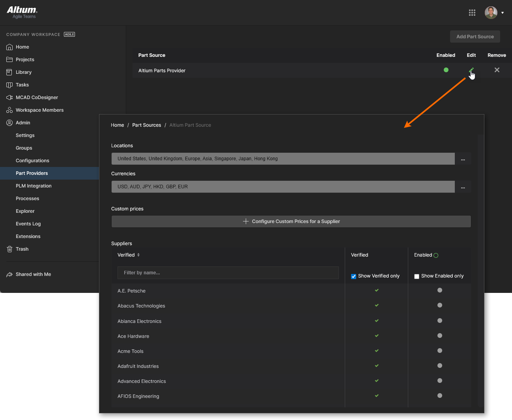Screen dimensions: 512x420
Task: Select Events Log in the sidebar
Action: [x=28, y=224]
